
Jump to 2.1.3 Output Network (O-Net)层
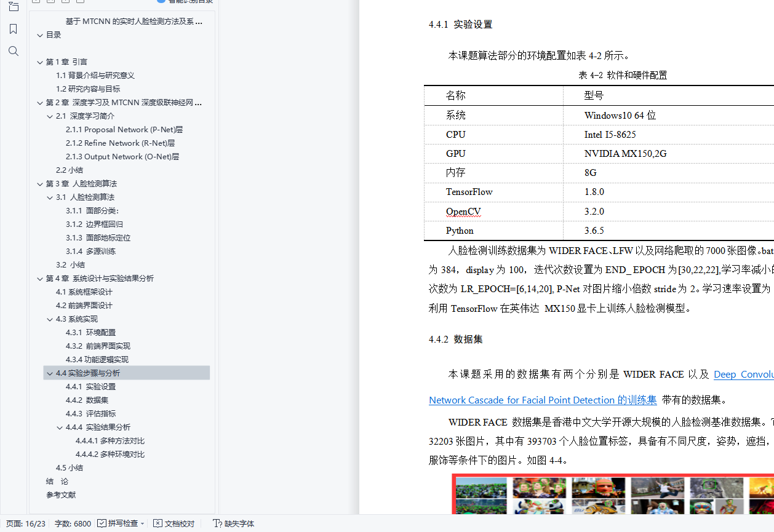(x=122, y=157)
